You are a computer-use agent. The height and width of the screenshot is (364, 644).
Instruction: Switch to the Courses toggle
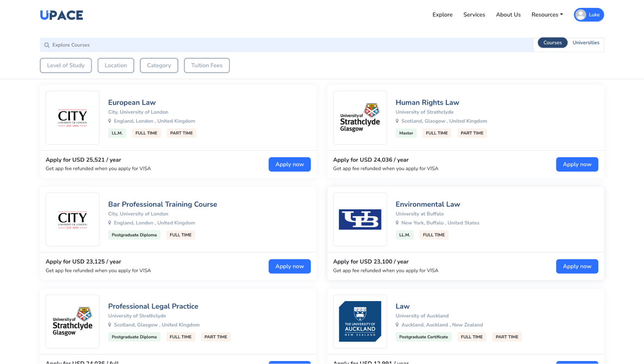coord(552,43)
